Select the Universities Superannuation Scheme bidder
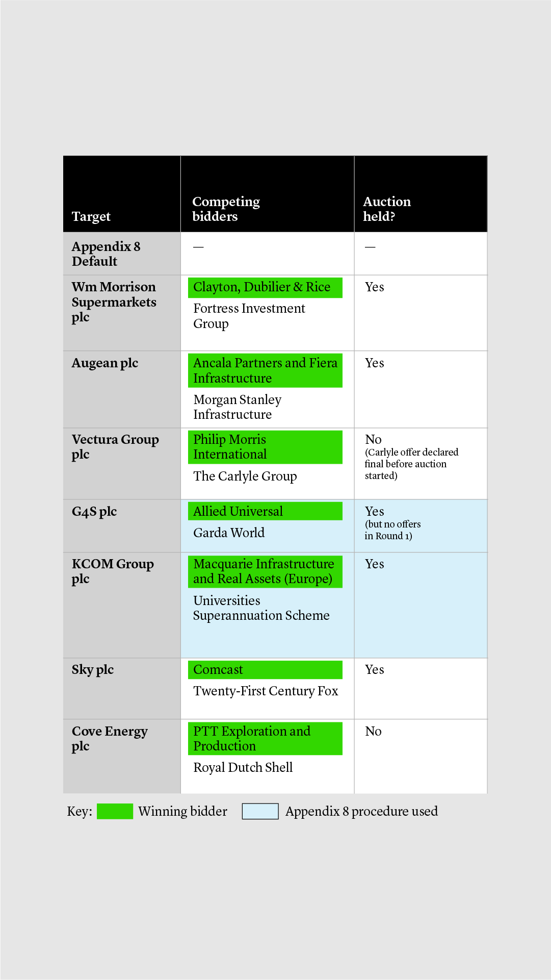 tap(261, 608)
